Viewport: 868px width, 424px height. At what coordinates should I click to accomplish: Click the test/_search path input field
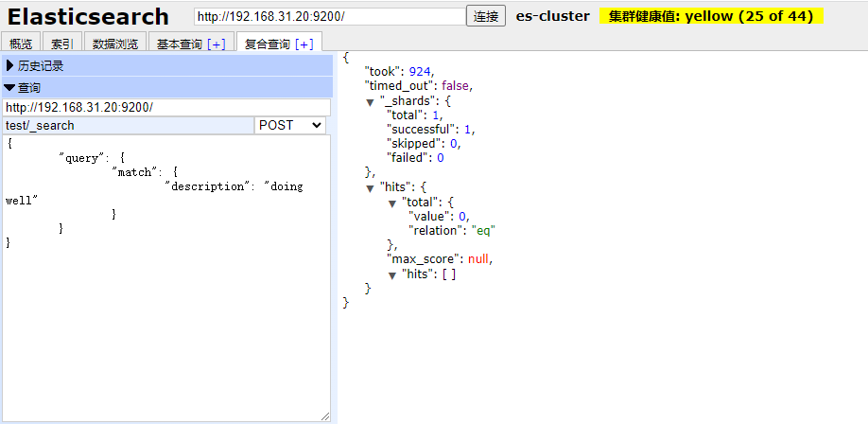[129, 125]
